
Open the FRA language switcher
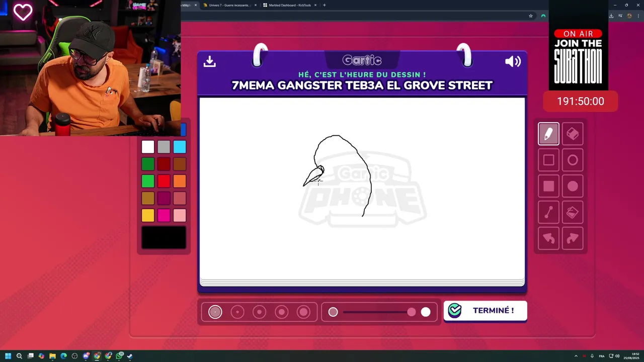tap(602, 356)
